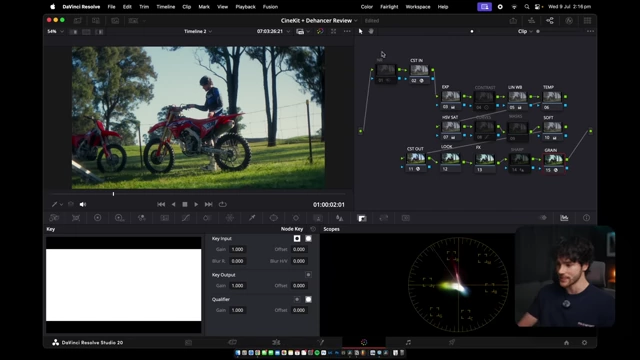Click the viewer scrubber playhead
The width and height of the screenshot is (640, 360).
(x=113, y=194)
